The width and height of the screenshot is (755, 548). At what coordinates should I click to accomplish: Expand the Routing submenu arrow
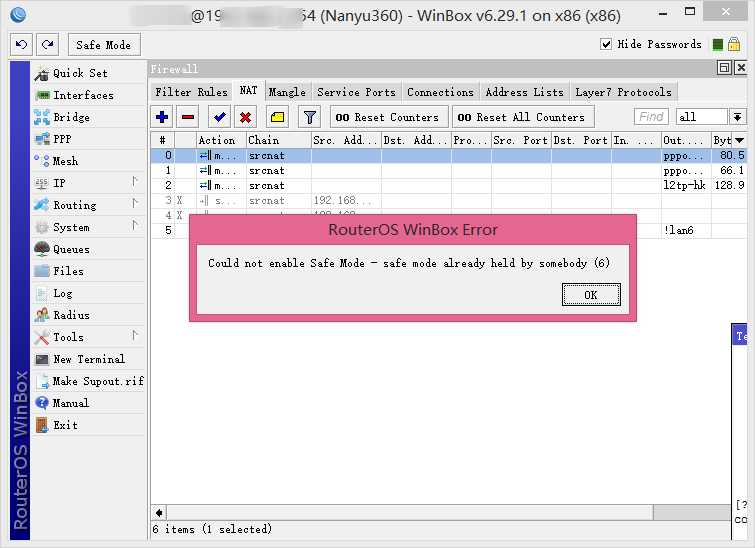pos(135,204)
